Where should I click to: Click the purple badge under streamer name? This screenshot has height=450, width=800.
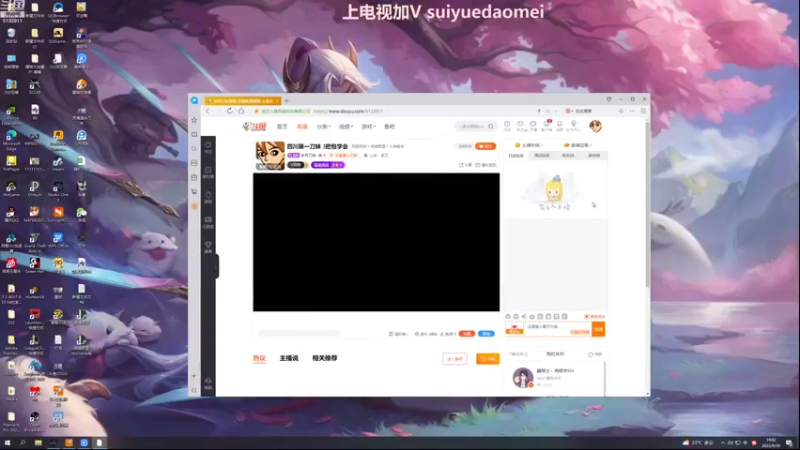[328, 165]
